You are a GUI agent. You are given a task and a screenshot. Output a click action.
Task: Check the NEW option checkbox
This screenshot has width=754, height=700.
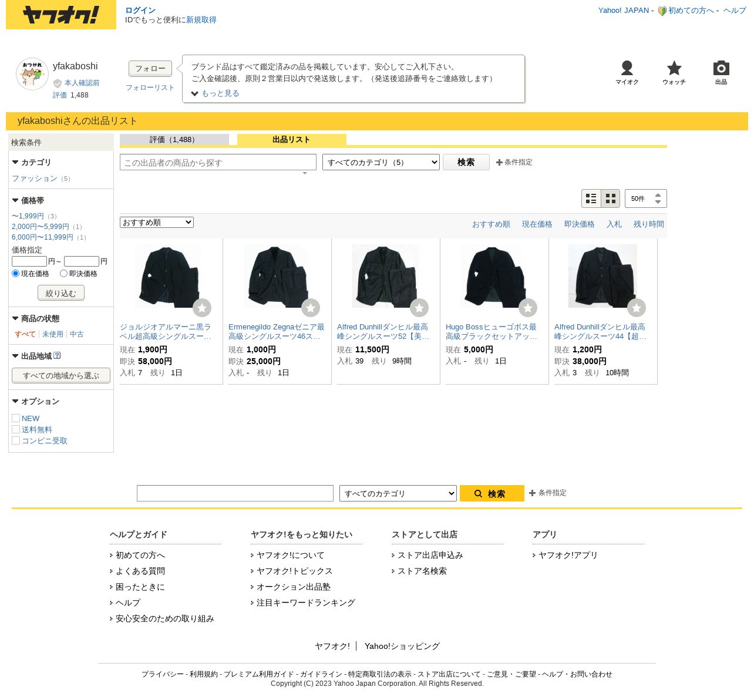(x=16, y=418)
